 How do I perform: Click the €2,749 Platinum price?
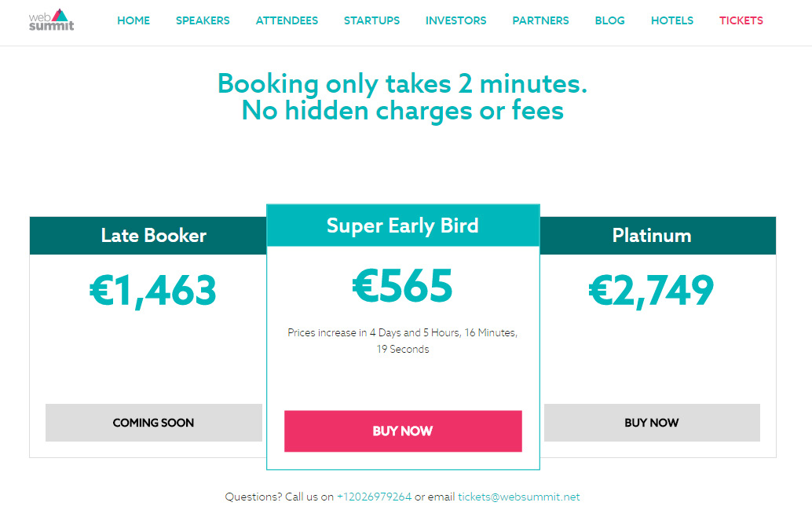pos(651,291)
